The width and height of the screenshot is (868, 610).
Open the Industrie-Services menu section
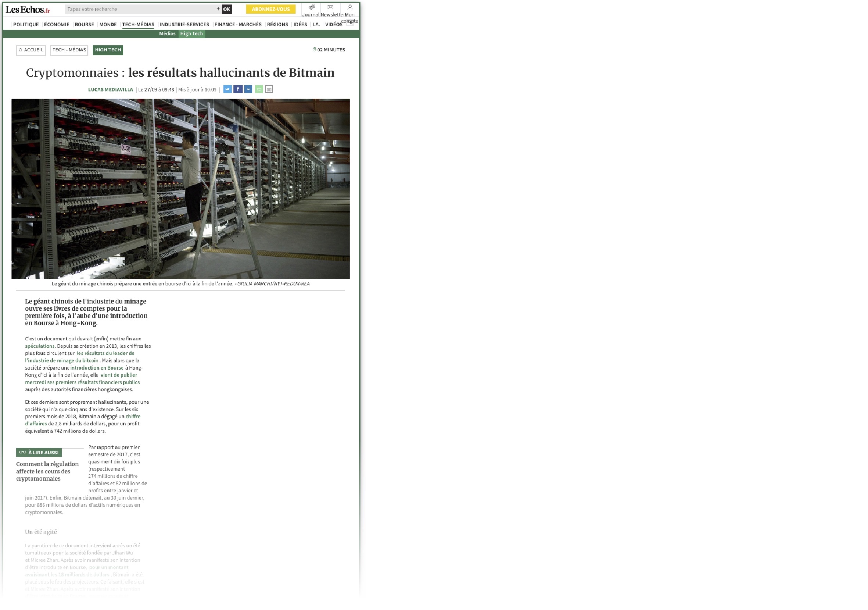click(184, 25)
